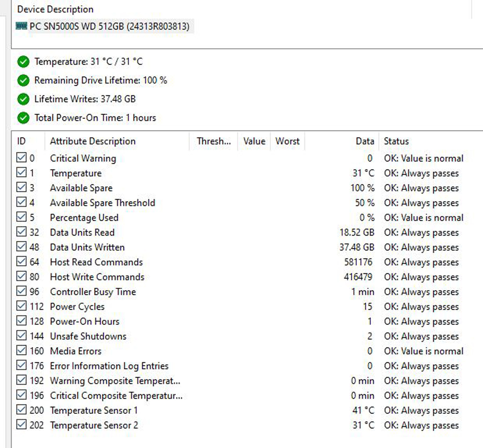Select the 'Percentage Used' attribute name
This screenshot has width=483, height=448.
pos(84,218)
